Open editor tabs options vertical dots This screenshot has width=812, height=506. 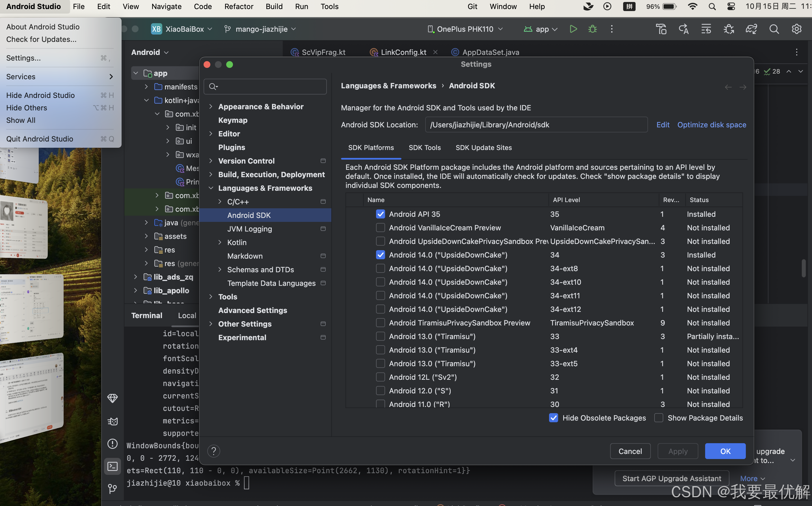[x=797, y=52]
